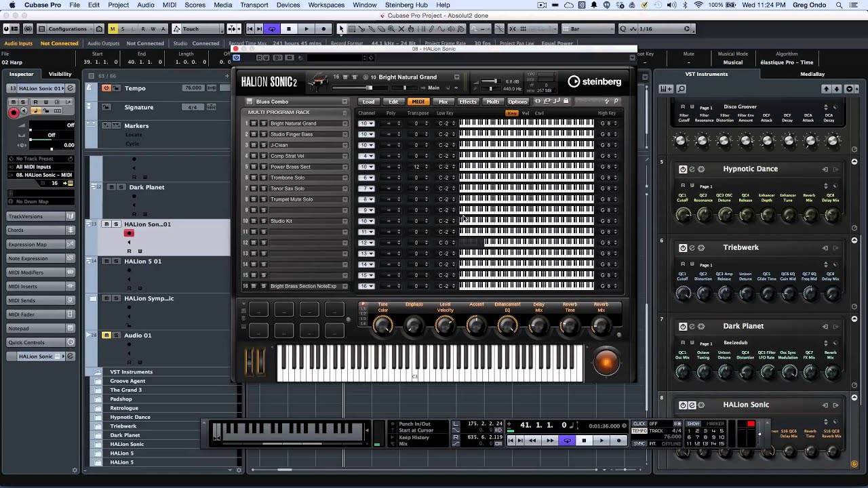Click the Edit page button
The image size is (868, 488).
click(393, 102)
